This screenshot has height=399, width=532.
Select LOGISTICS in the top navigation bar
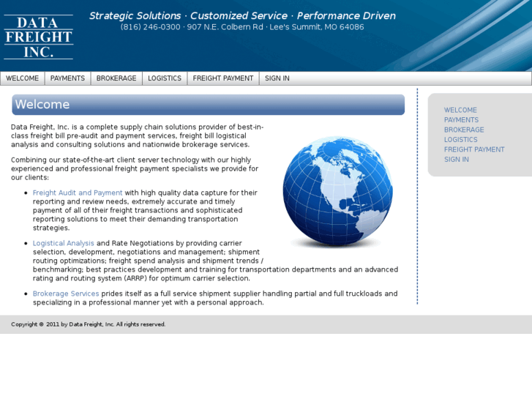coord(165,78)
